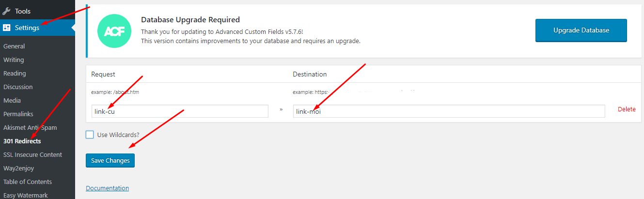This screenshot has width=644, height=199.
Task: Select 301 Redirects menu item
Action: coord(22,141)
